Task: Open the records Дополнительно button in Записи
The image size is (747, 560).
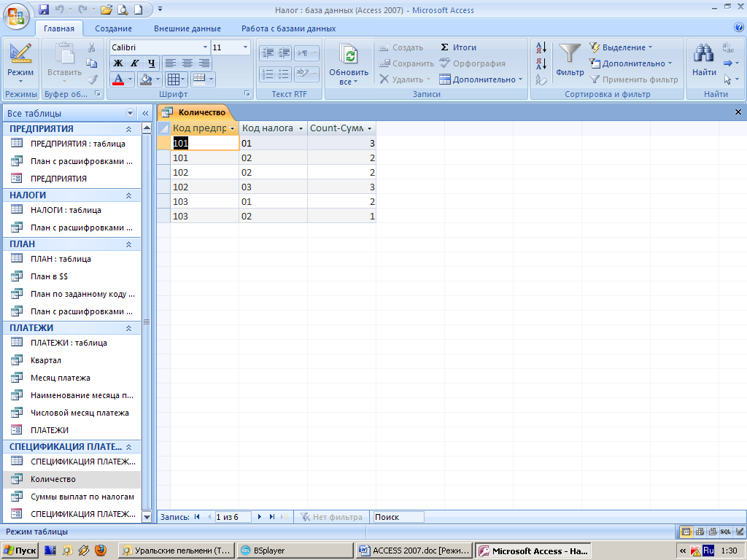Action: tap(481, 79)
